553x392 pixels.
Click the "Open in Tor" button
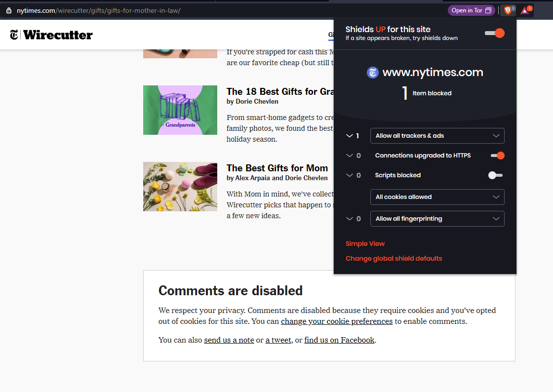pyautogui.click(x=471, y=10)
